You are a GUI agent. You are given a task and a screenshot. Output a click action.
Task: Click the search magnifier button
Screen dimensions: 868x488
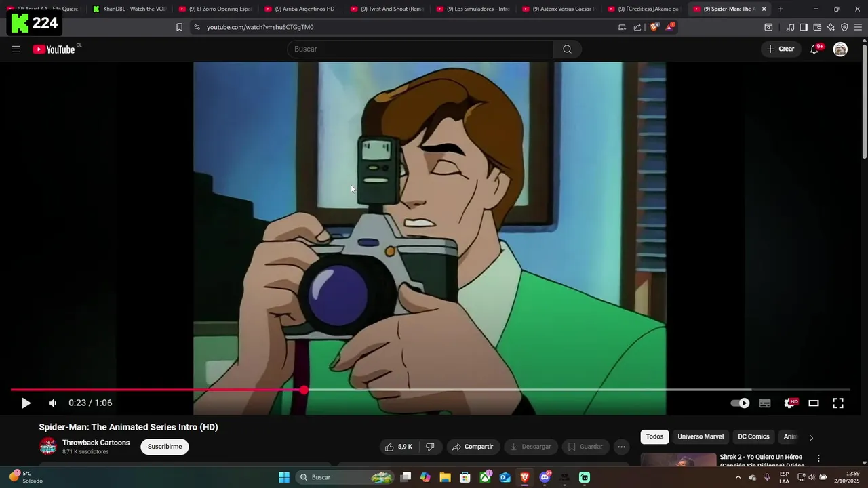coord(567,49)
